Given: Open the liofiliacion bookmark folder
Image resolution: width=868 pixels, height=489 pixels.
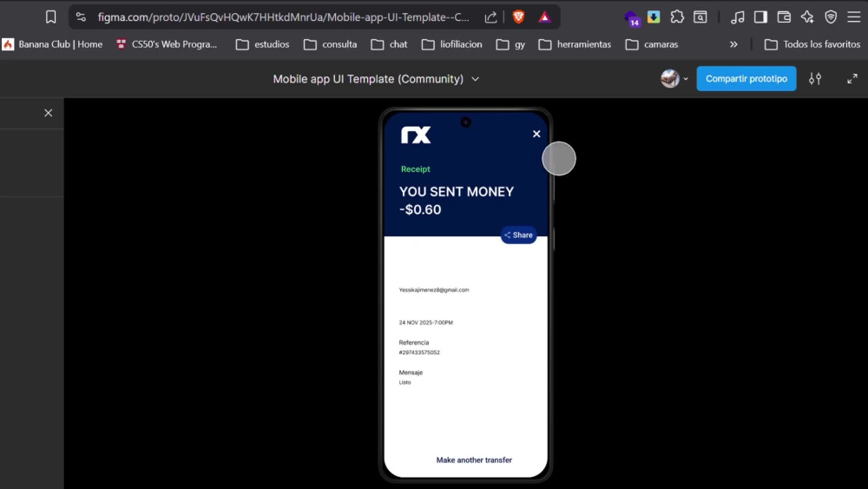Looking at the screenshot, I should (451, 44).
